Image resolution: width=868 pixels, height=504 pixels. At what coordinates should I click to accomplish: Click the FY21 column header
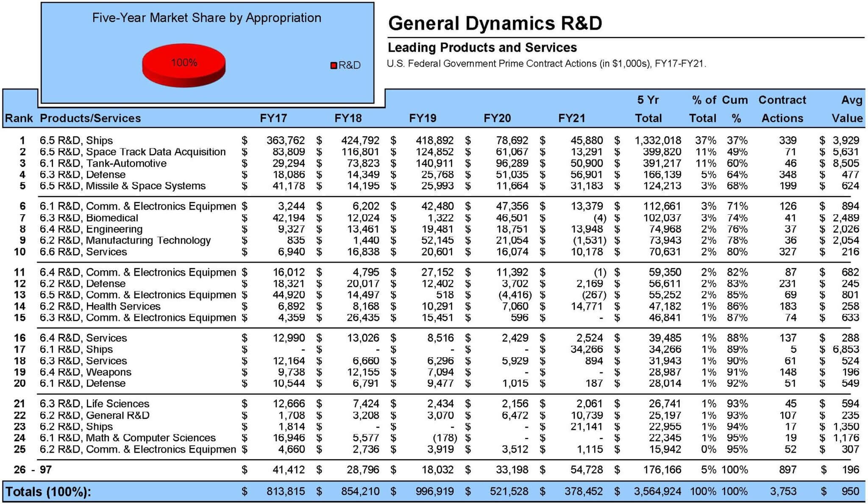pyautogui.click(x=572, y=118)
